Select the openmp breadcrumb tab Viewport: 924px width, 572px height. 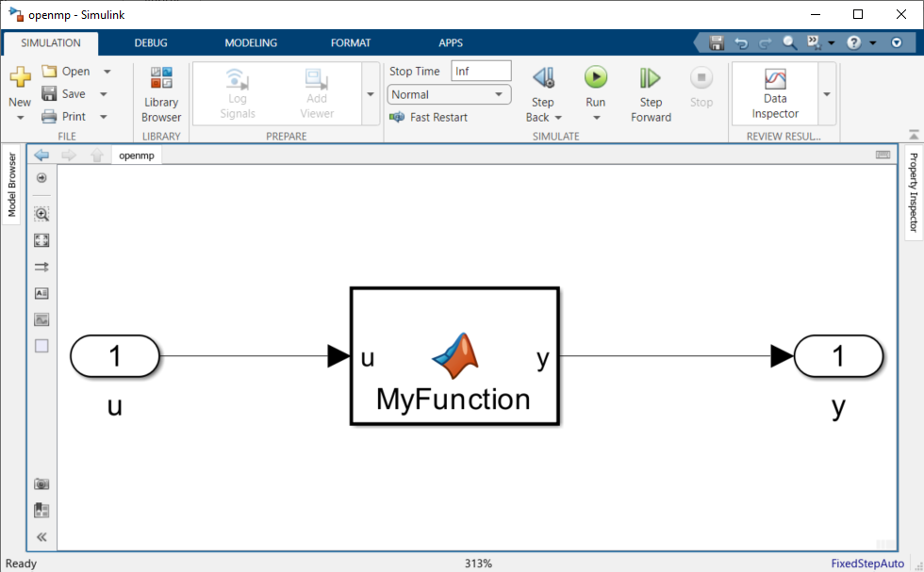click(x=137, y=155)
